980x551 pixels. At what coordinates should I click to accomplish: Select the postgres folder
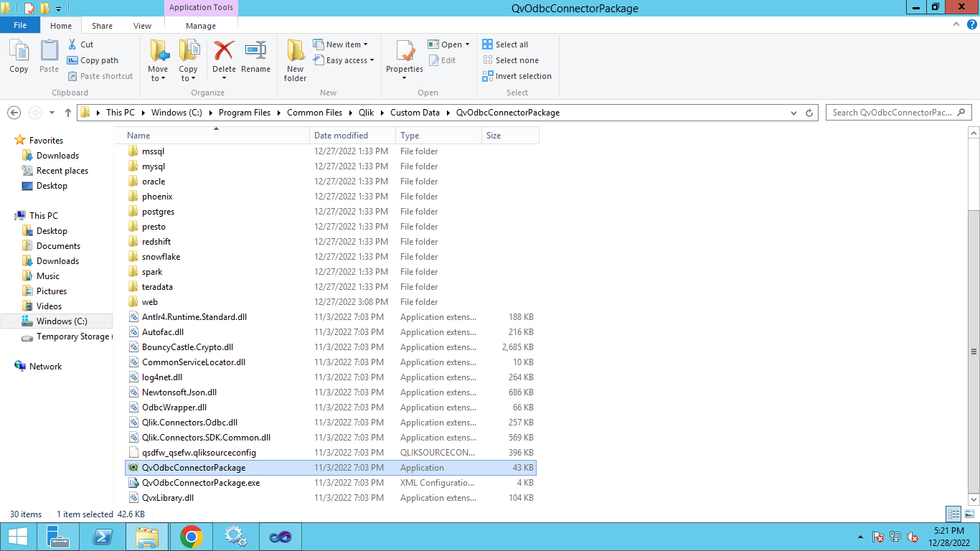(x=330, y=212)
